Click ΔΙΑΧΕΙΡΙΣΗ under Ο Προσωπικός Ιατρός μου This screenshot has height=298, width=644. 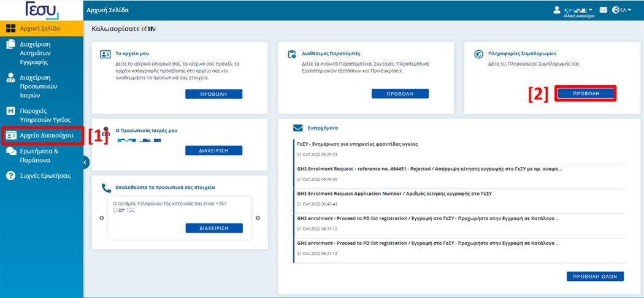[x=213, y=151]
